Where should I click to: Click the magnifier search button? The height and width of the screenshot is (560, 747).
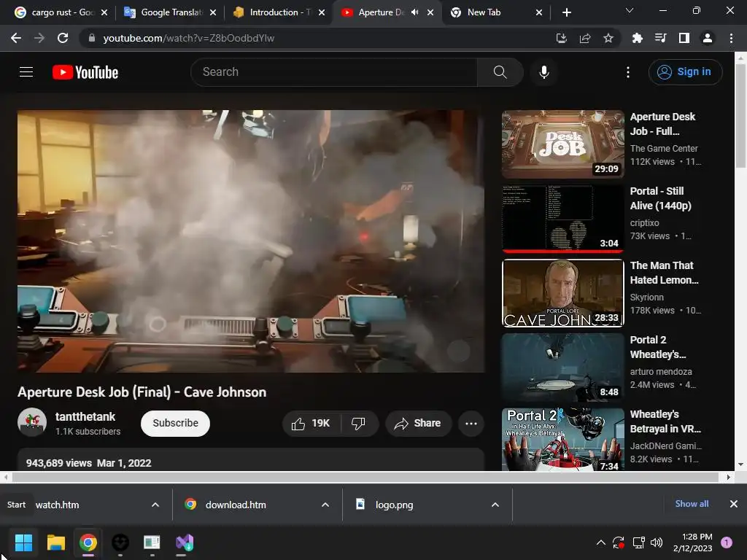(500, 72)
